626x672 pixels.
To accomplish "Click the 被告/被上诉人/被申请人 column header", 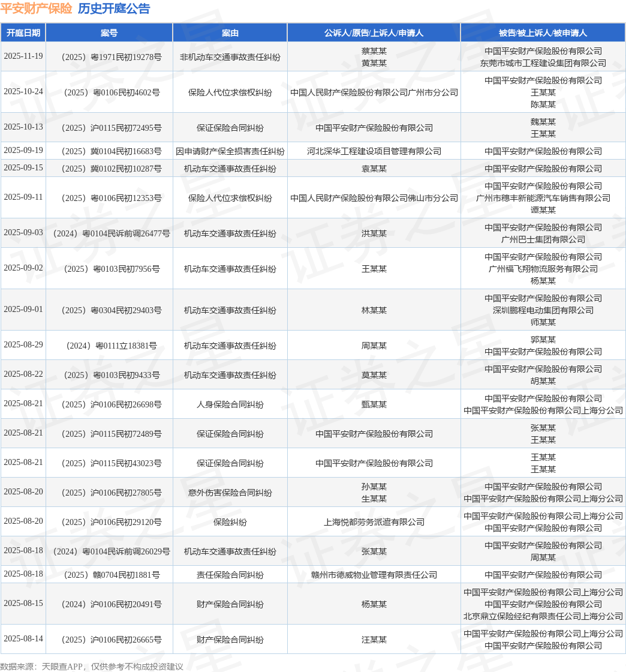I will coord(543,33).
